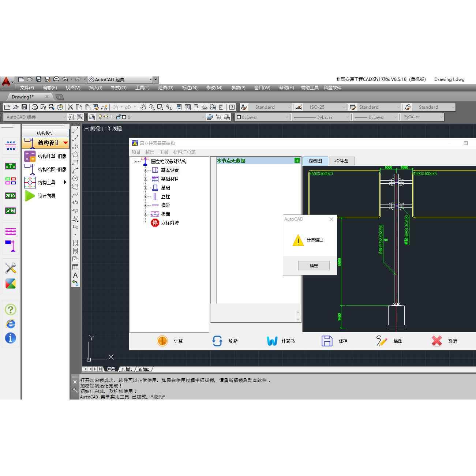Open 结构计算-旧版 in the side panel
The image size is (476, 476).
[x=45, y=156]
